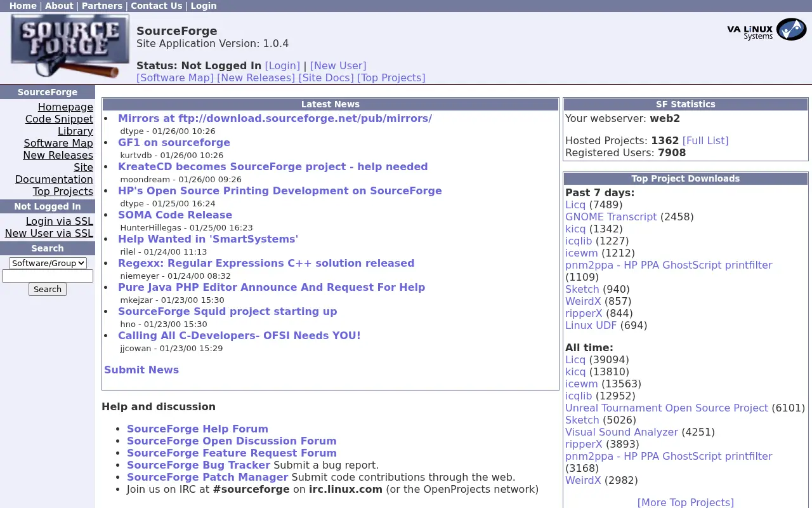This screenshot has width=812, height=508.
Task: Open GNOME Transcript in Past 7 days downloads
Action: point(611,217)
